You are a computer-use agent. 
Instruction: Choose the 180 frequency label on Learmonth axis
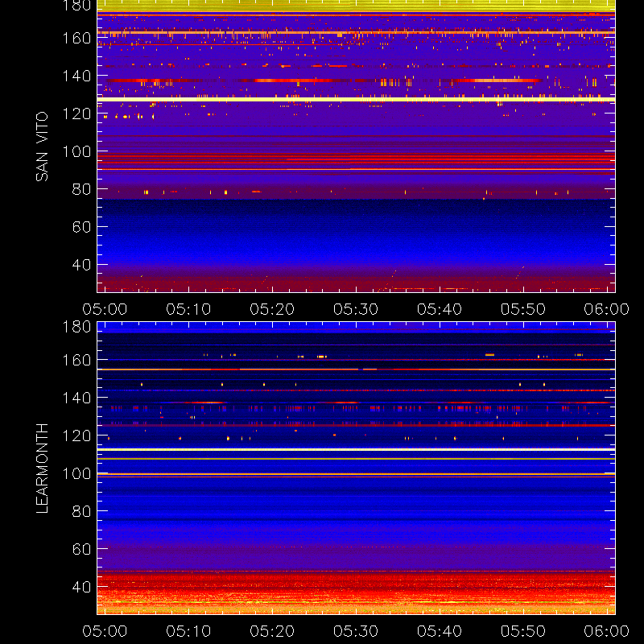tap(76, 327)
